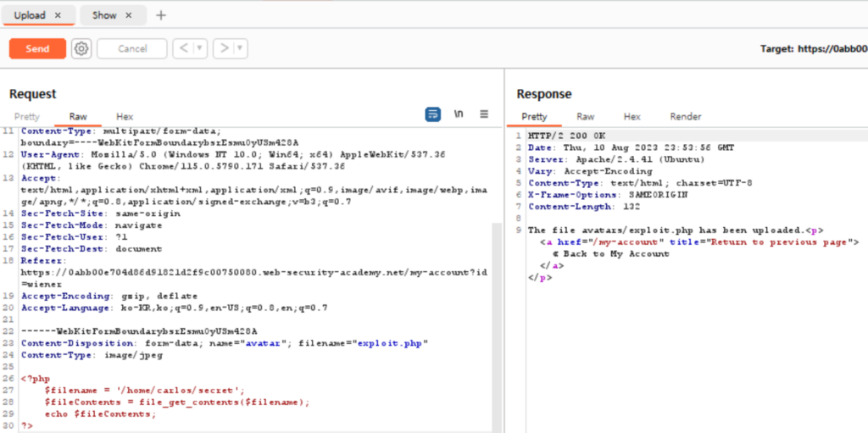Click the Request panel heading
Image resolution: width=868 pixels, height=433 pixels.
coord(33,94)
